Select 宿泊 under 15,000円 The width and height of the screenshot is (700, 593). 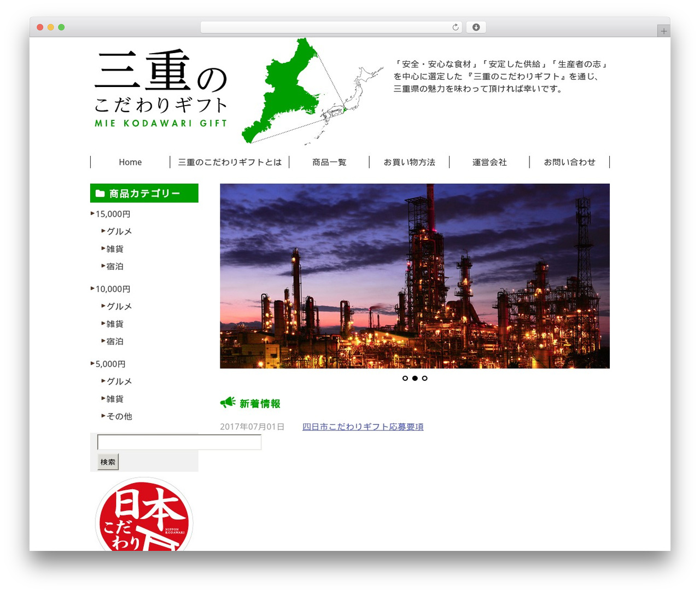click(x=115, y=266)
